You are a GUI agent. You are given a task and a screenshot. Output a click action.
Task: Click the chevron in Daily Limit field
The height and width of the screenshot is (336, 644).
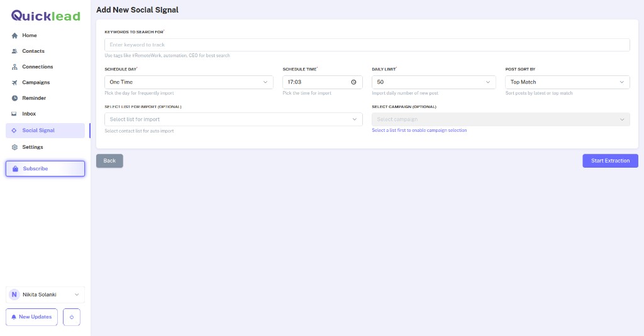[x=488, y=82]
